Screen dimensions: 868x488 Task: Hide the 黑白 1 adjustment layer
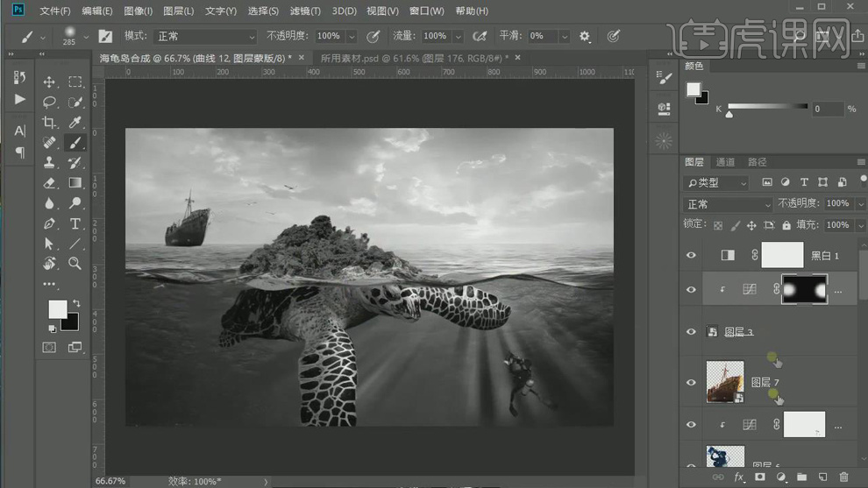tap(691, 255)
